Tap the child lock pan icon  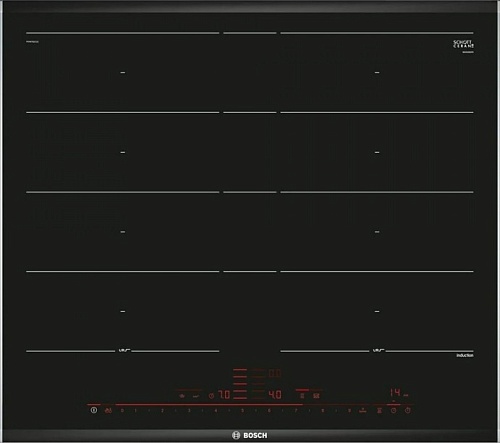(x=108, y=411)
